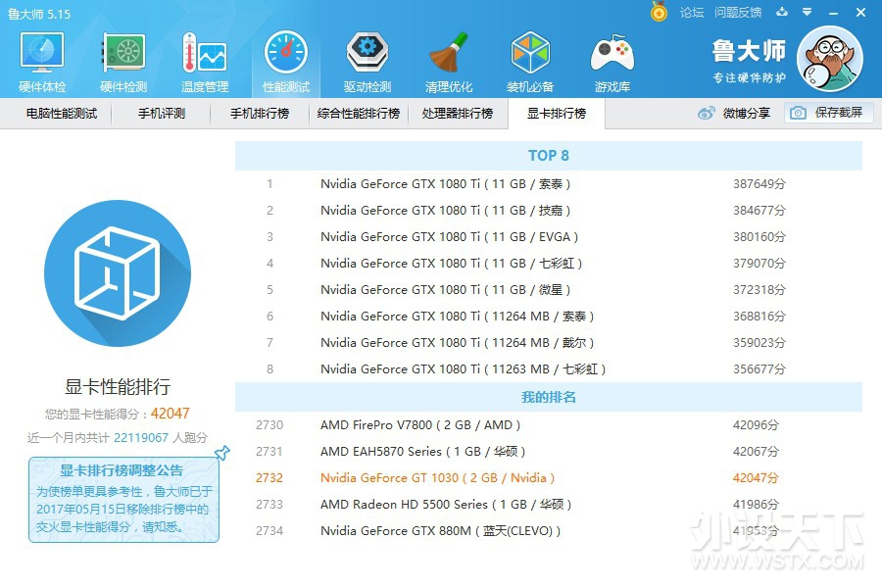Click the 鲁大师 专注硬件防护 logo
882x588 pixels.
point(749,61)
